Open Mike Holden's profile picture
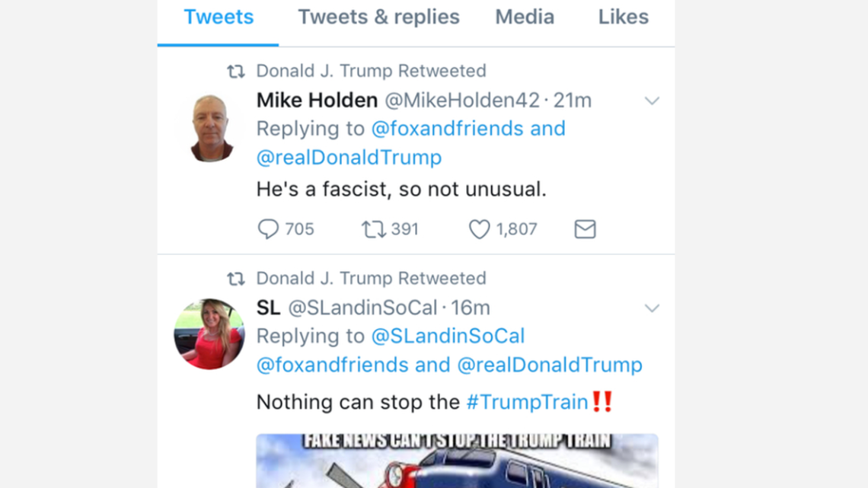Viewport: 868px width, 488px height. (211, 128)
